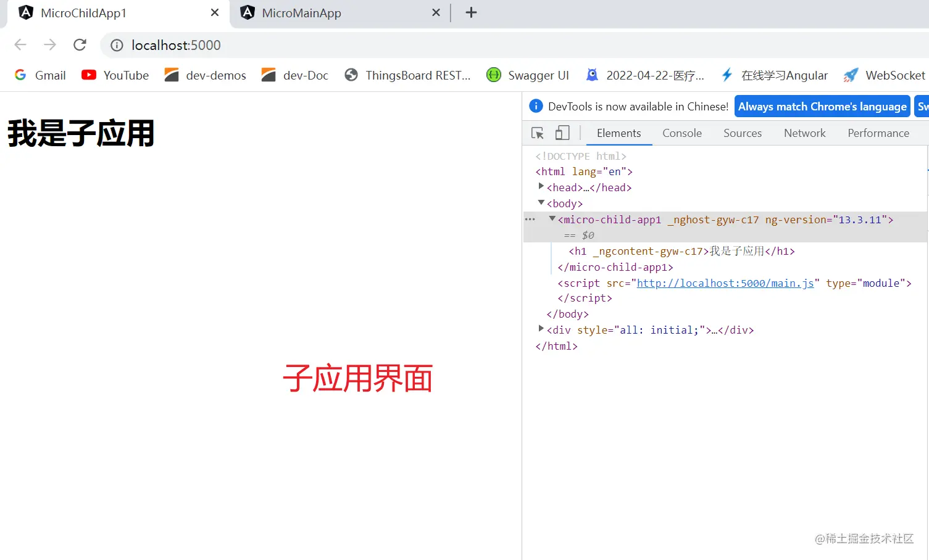Toggle the device toolbar icon in DevTools
This screenshot has height=560, width=929.
tap(562, 133)
